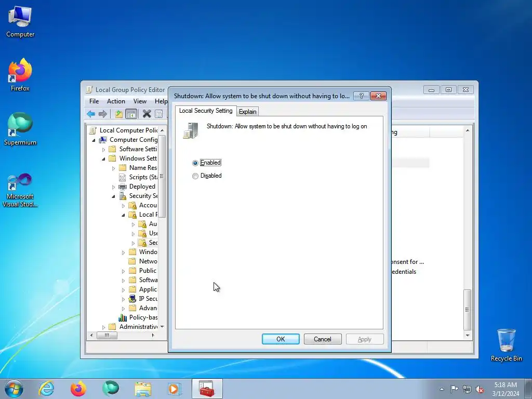Open the View menu

coord(140,101)
